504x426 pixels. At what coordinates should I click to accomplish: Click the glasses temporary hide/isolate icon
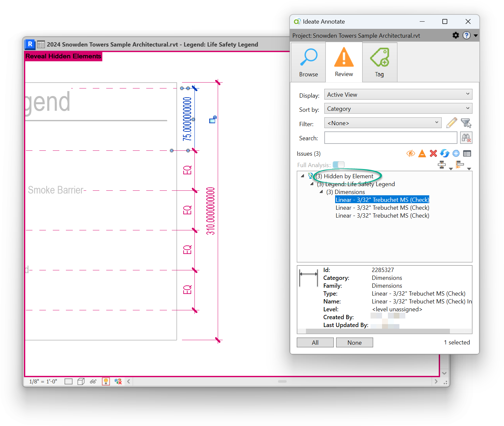93,381
